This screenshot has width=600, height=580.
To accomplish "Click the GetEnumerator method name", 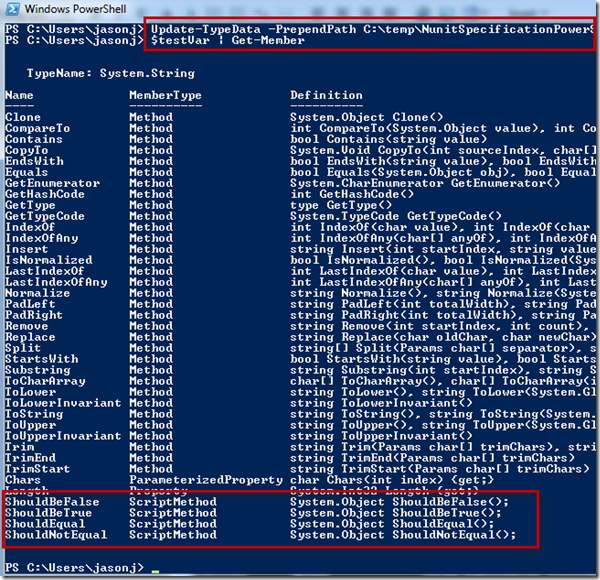I will pos(52,183).
